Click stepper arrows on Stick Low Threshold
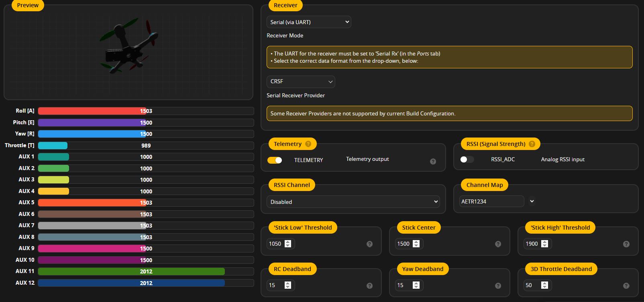 (x=287, y=244)
